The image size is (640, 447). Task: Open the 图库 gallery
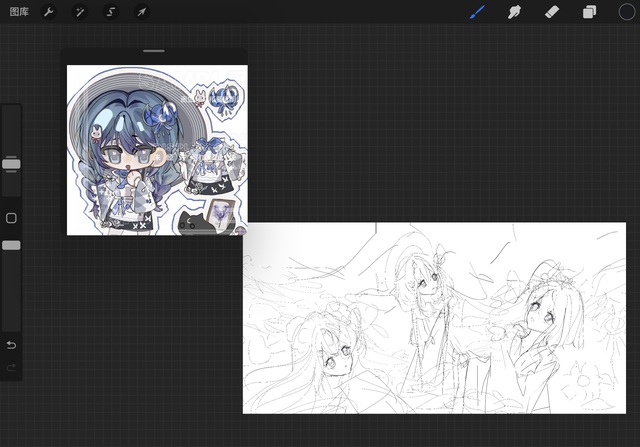19,12
